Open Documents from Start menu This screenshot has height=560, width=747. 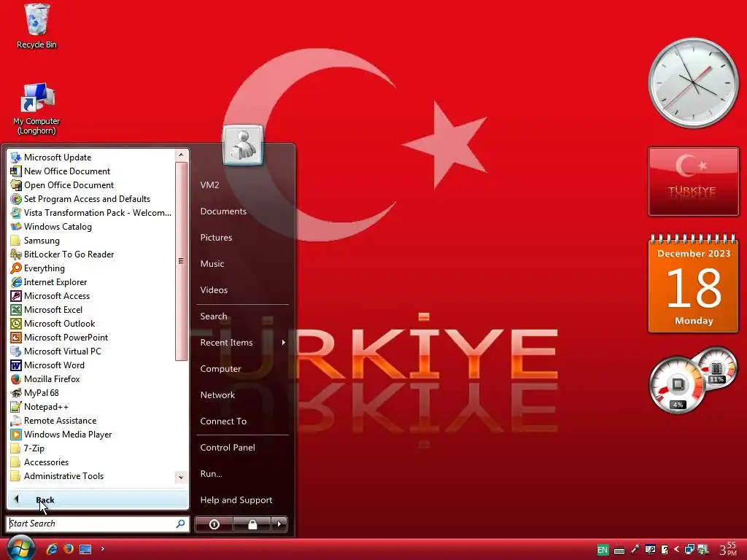point(223,211)
